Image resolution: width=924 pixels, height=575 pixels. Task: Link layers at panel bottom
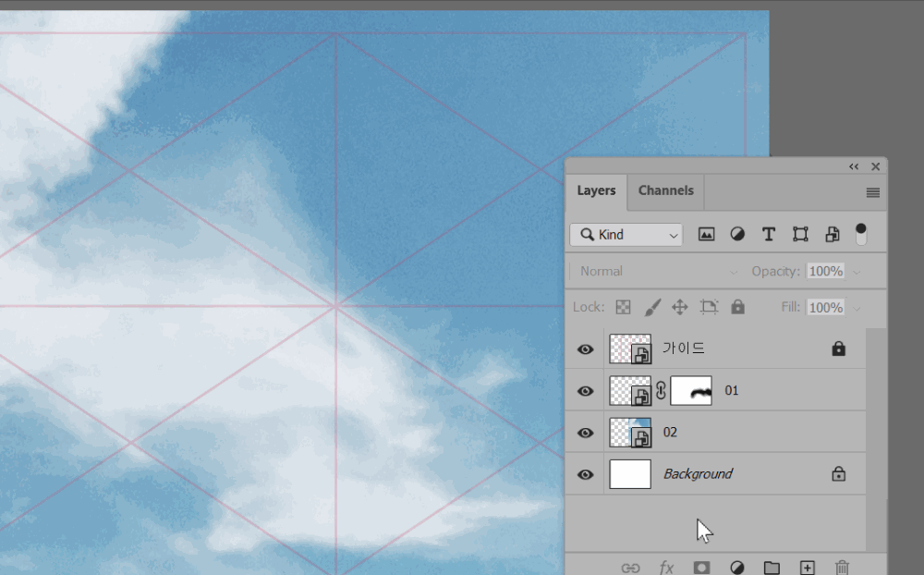pyautogui.click(x=630, y=568)
